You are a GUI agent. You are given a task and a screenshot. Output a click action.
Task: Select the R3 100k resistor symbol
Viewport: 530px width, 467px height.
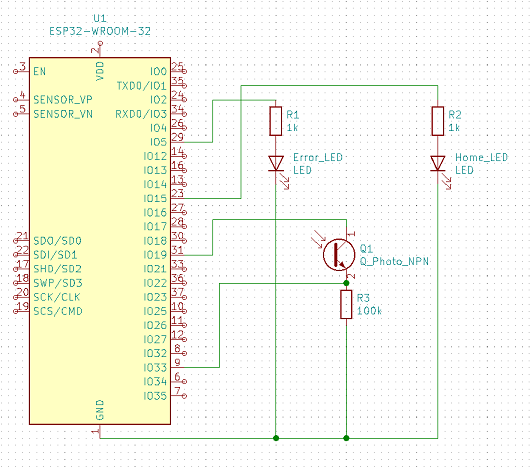[x=346, y=304]
